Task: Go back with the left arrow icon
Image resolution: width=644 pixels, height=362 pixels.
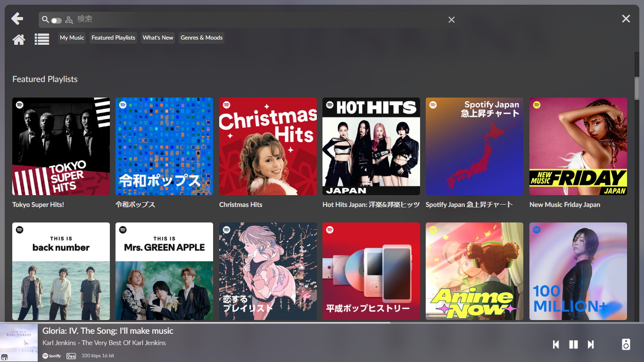Action: pos(17,19)
